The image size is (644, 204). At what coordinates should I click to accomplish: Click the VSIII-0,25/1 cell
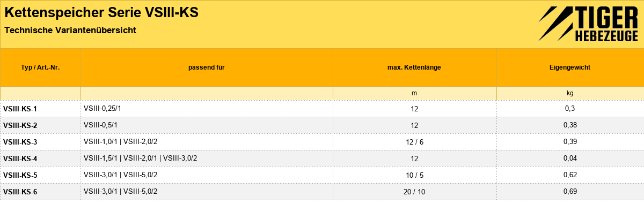pyautogui.click(x=207, y=109)
